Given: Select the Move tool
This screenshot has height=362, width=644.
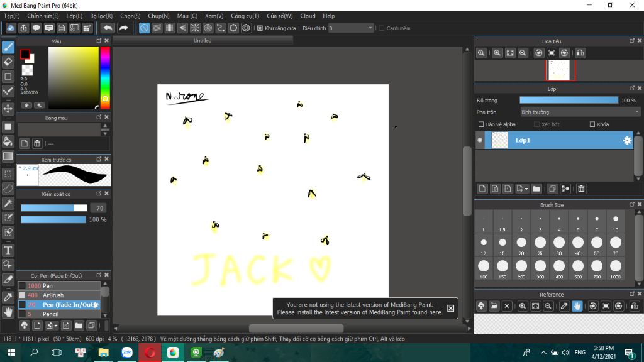Looking at the screenshot, I should (x=8, y=109).
